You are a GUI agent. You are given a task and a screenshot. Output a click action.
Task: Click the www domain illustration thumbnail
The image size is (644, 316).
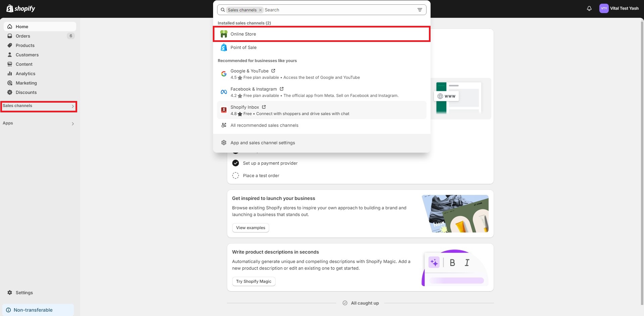click(461, 99)
